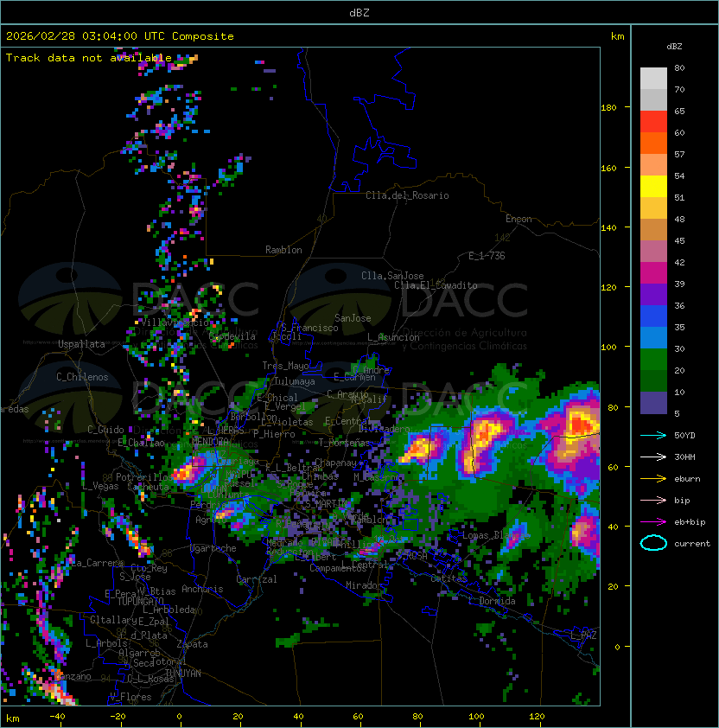Image resolution: width=719 pixels, height=728 pixels.
Task: Click the 'E_1-736' map label
Action: [x=487, y=256]
